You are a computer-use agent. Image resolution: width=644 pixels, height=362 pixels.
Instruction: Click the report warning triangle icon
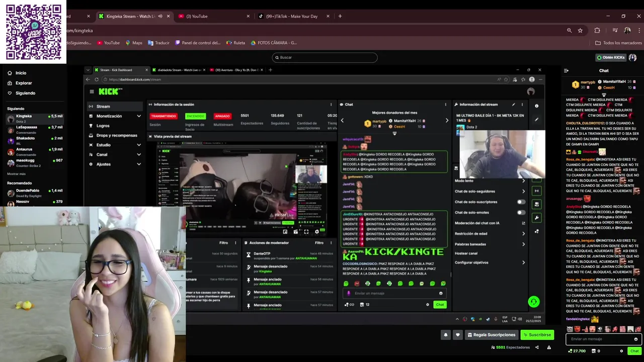click(x=549, y=347)
